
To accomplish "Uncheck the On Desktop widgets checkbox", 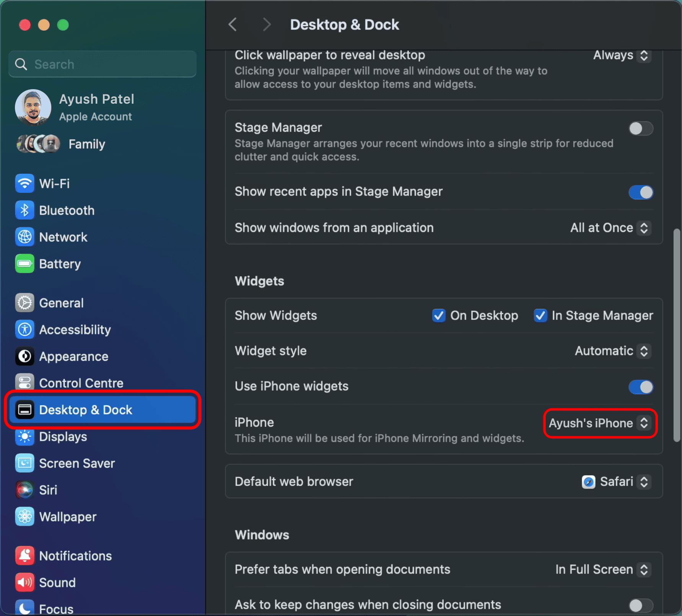I will 439,316.
